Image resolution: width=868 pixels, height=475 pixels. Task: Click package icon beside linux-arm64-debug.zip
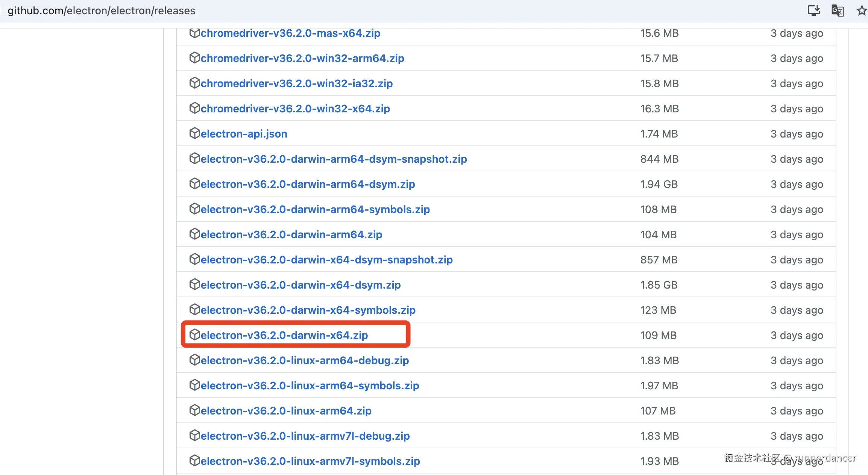[x=194, y=360]
